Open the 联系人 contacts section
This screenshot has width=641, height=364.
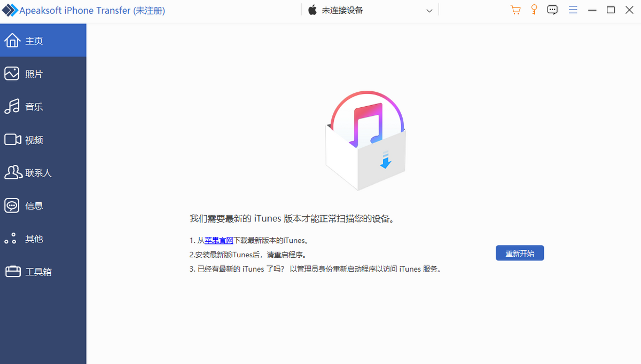point(43,173)
